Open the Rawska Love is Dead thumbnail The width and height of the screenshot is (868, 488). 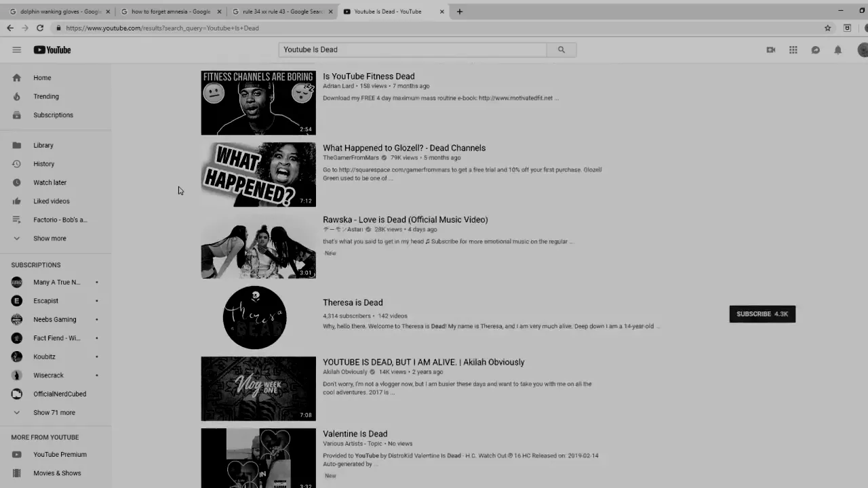258,246
